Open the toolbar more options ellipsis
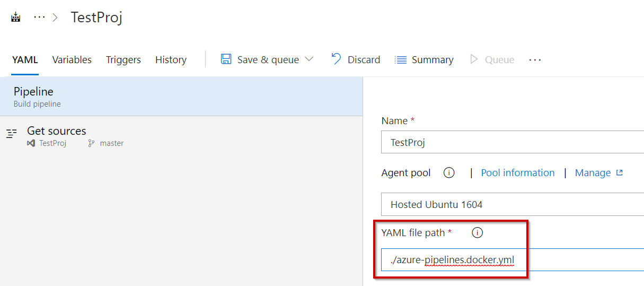Image resolution: width=644 pixels, height=286 pixels. 535,60
